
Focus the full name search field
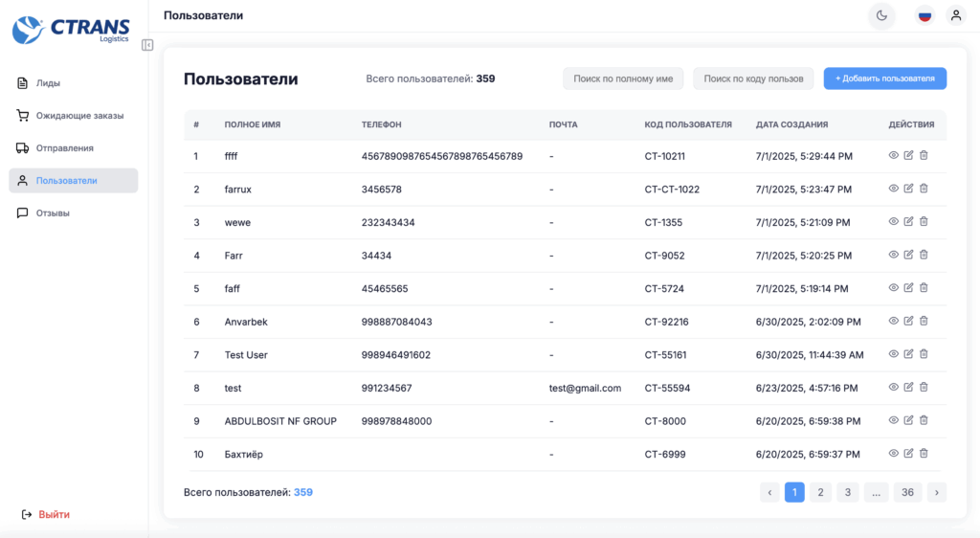click(622, 78)
